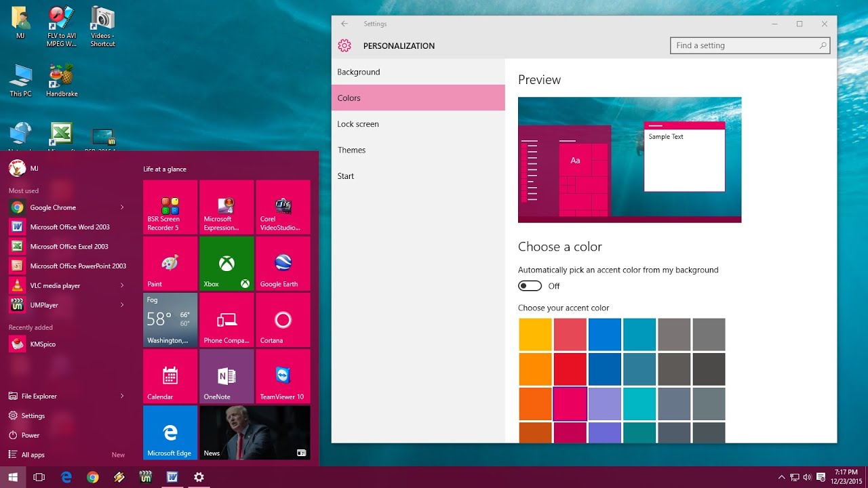Open the Start settings section
Image resolution: width=868 pixels, height=488 pixels.
418,176
